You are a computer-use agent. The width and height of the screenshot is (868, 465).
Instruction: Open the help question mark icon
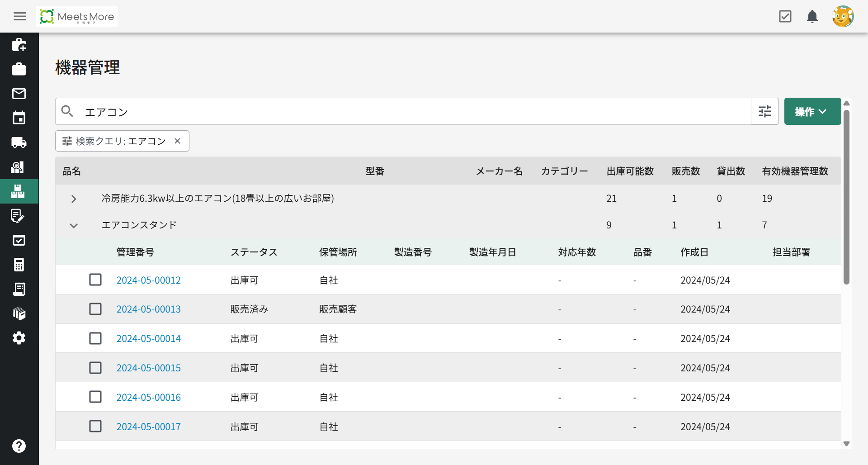[19, 446]
